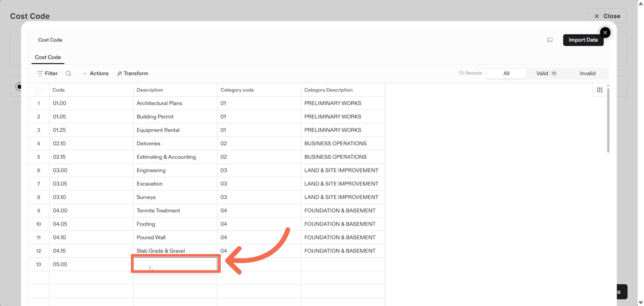Click the chat feedback icon
The width and height of the screenshot is (644, 306).
pos(550,40)
